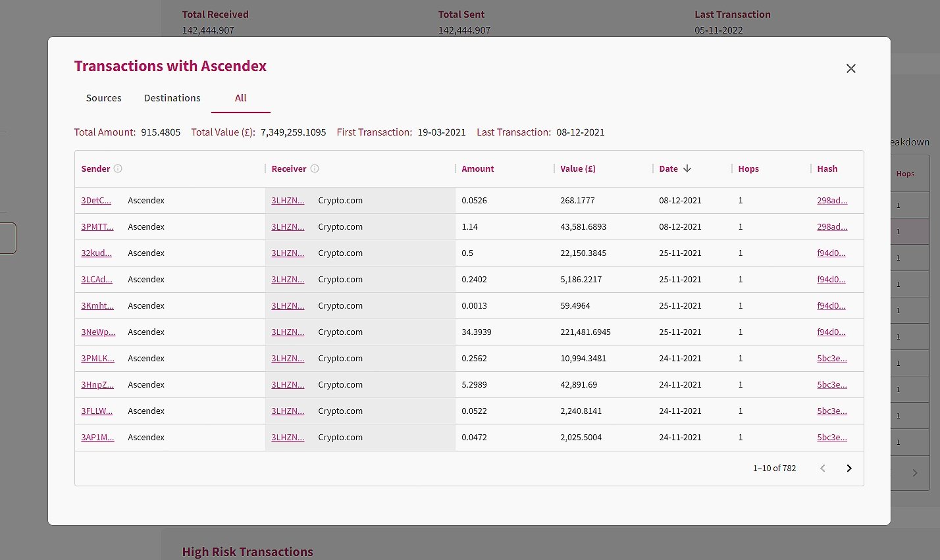
Task: Open sender address 3LCAd...
Action: click(97, 280)
